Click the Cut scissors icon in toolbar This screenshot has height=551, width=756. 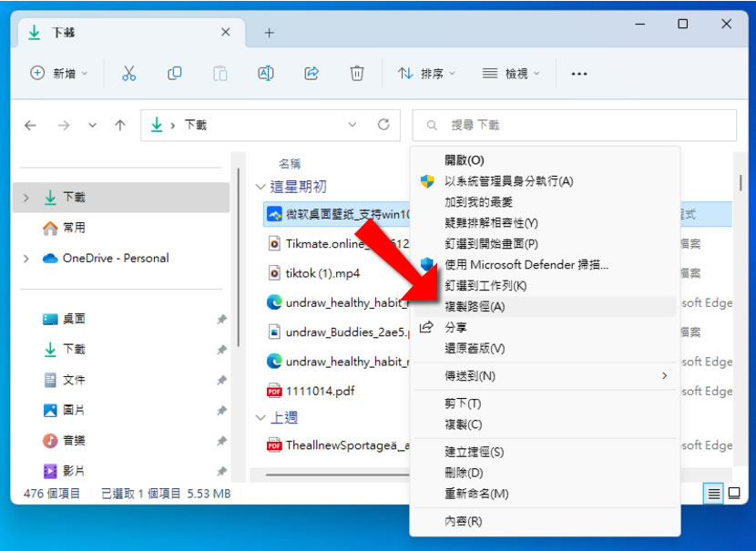pyautogui.click(x=128, y=74)
